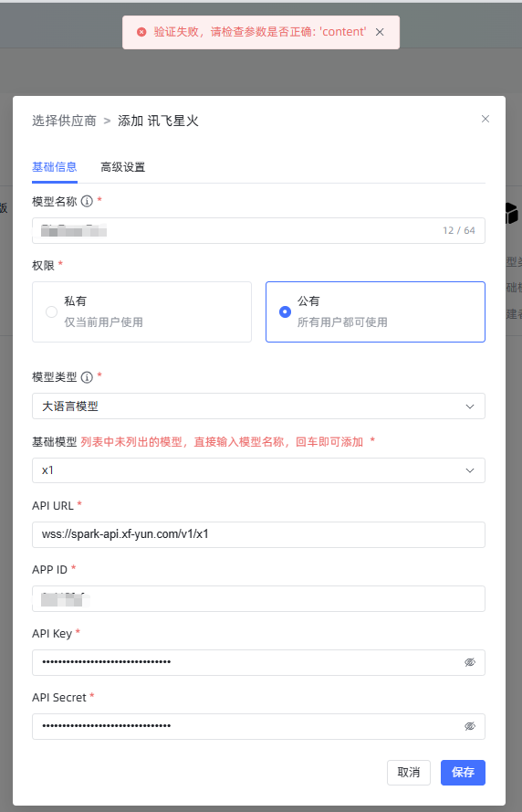
Task: Click the 添加 讯飞星火 breadcrumb text
Action: point(158,121)
